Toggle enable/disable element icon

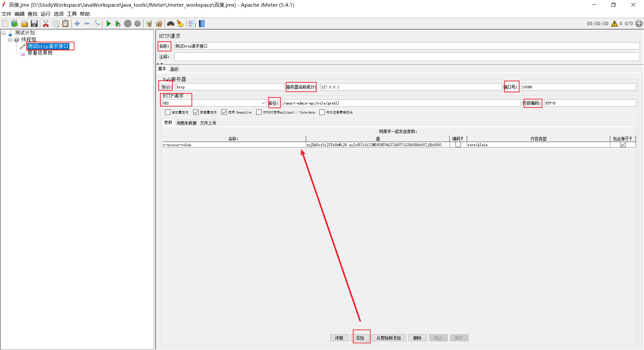pos(97,24)
